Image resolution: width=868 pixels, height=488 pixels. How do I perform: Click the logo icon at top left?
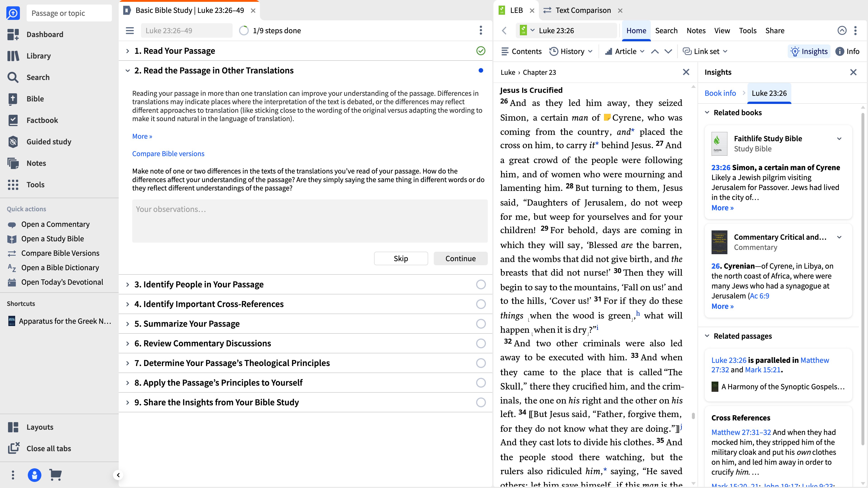[x=13, y=13]
